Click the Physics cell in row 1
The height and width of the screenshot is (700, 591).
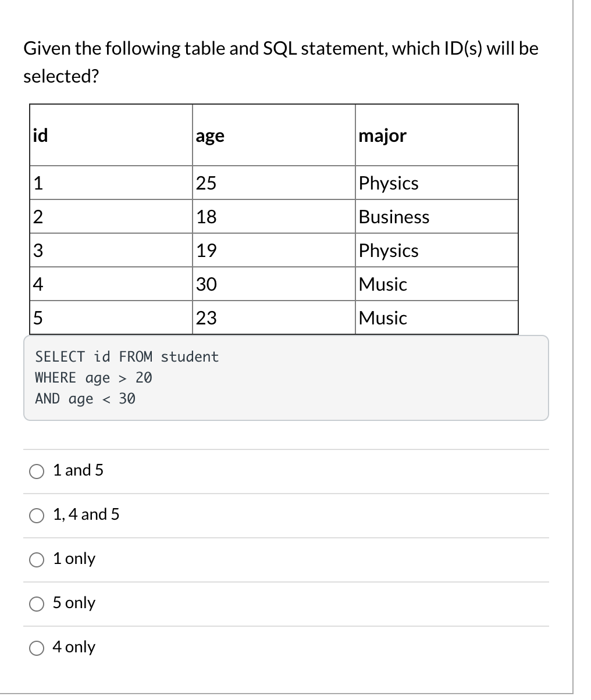pos(388,183)
